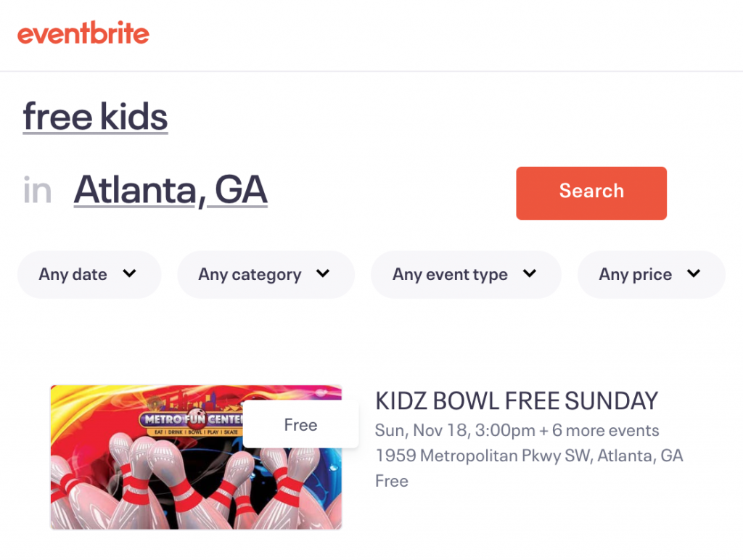Click the chevron beside Any category
Screen dimensions: 743x560
click(x=323, y=273)
